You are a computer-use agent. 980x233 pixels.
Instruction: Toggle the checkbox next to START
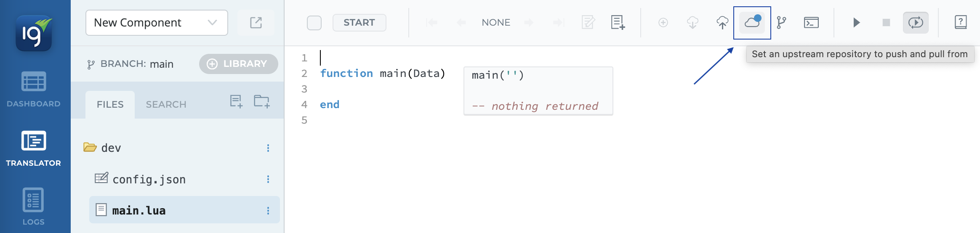[x=314, y=23]
